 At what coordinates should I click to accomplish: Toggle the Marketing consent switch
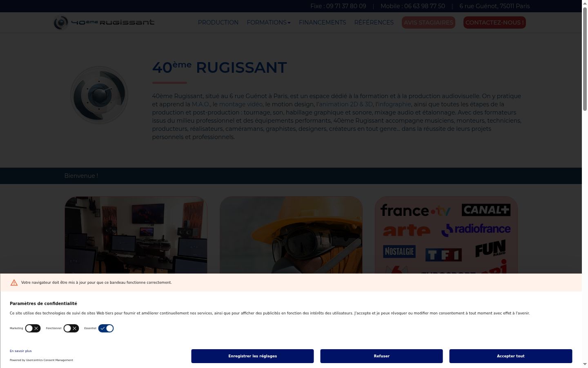33,328
